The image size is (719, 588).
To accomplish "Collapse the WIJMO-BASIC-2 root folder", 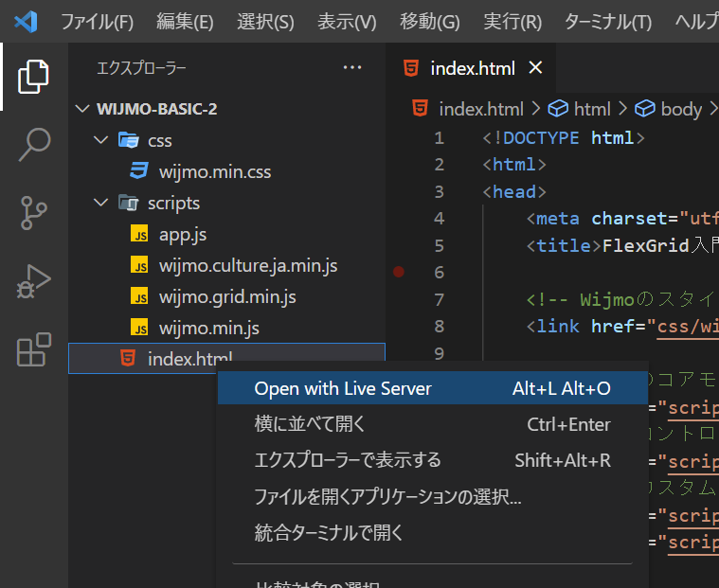I will 82,109.
